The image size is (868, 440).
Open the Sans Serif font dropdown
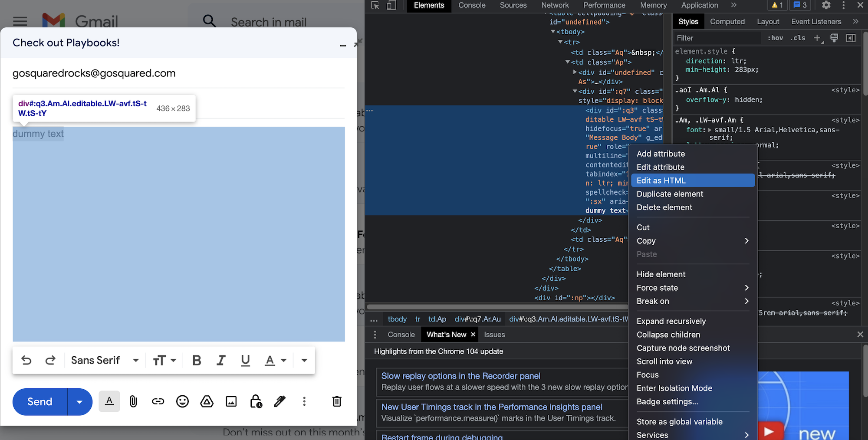105,360
